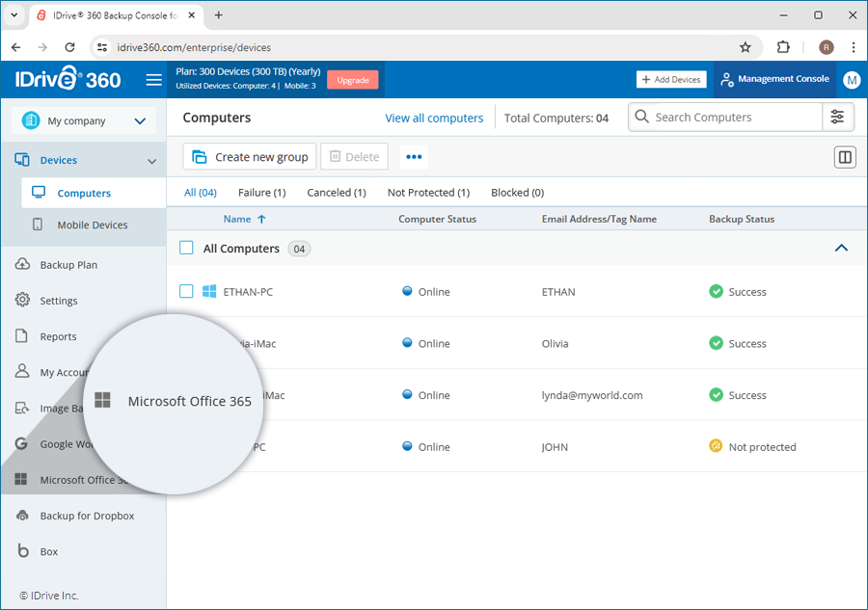
Task: Open the Chrome three-dot menu
Action: (854, 47)
